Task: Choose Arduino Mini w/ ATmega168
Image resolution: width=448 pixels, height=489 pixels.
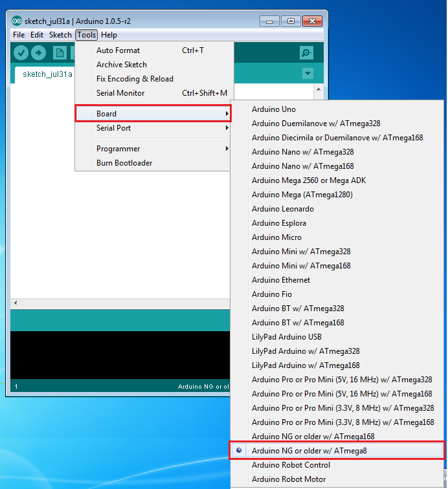Action: 337,266
